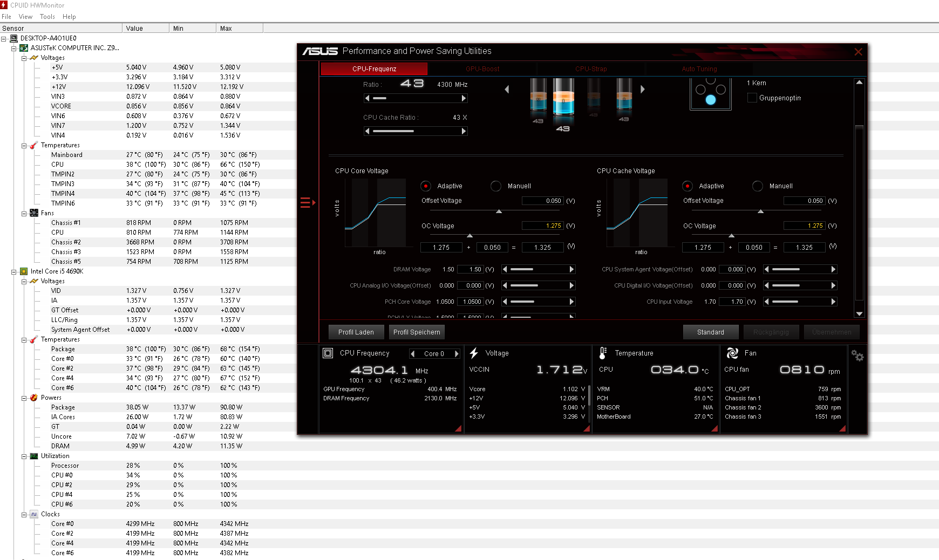Click the Voltage lightning bolt icon
The image size is (939, 560).
474,353
